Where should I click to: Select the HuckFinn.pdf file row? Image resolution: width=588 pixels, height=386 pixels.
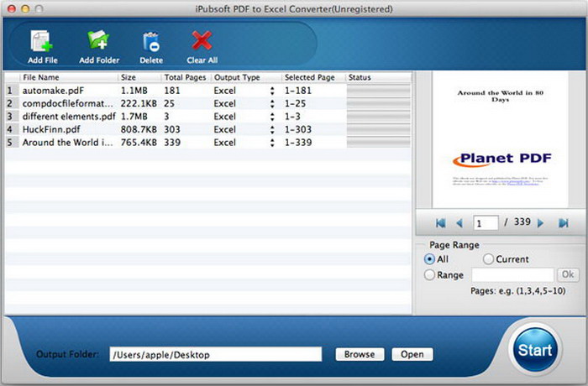click(207, 130)
